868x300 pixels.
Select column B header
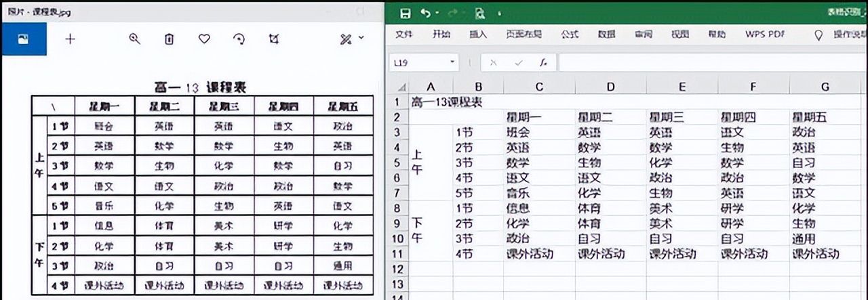[478, 87]
